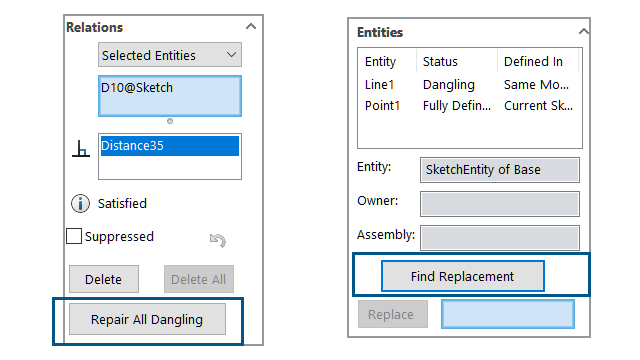
Task: Click the Fully Defin... status cell
Action: coord(456,106)
